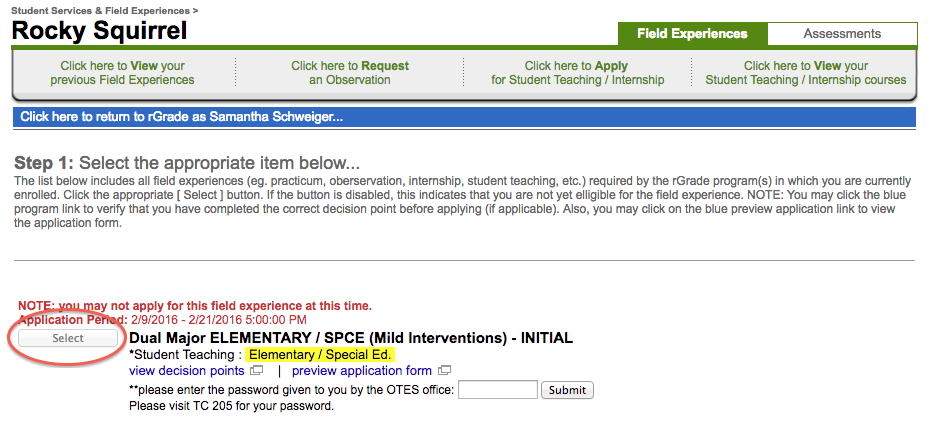Switch to the Field Experiences tab
This screenshot has height=430, width=928.
692,34
